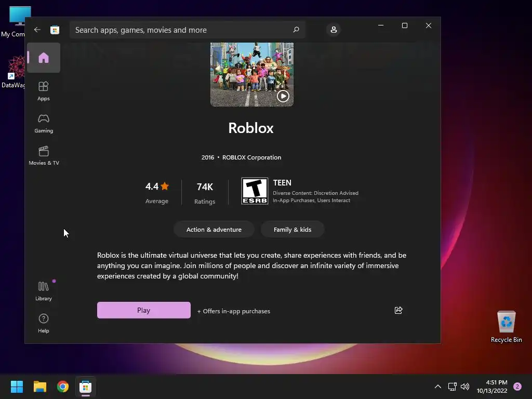Open File Explorer from taskbar
Viewport: 532px width, 399px height.
[x=39, y=387]
